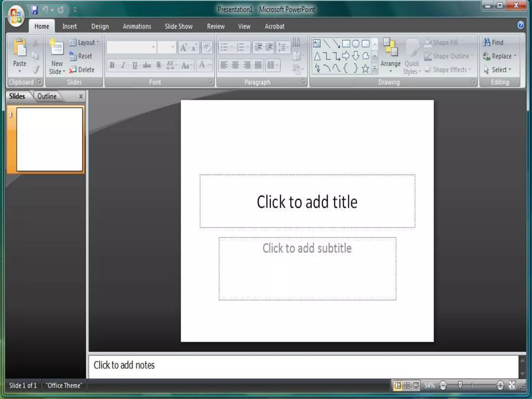Click Fit slide to window icon
532x399 pixels.
pyautogui.click(x=512, y=385)
